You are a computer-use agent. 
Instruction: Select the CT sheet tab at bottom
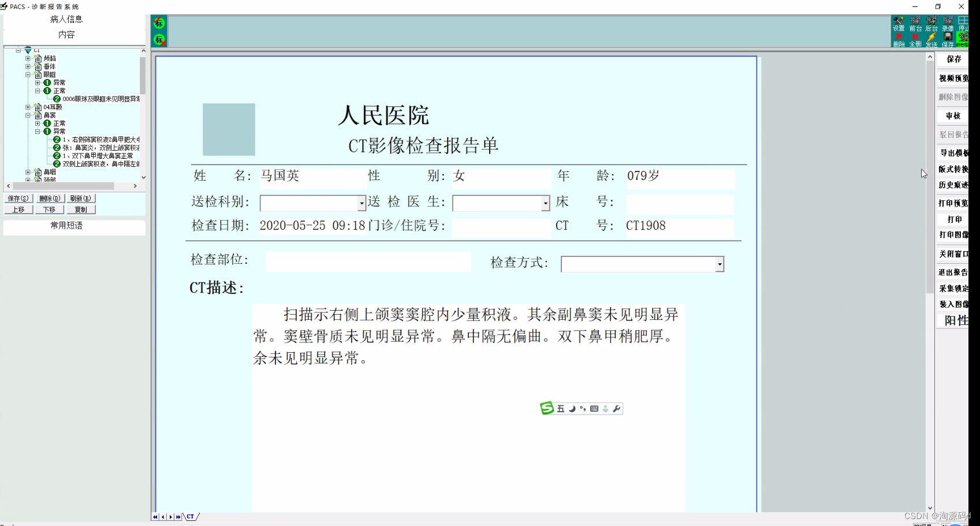click(x=191, y=517)
